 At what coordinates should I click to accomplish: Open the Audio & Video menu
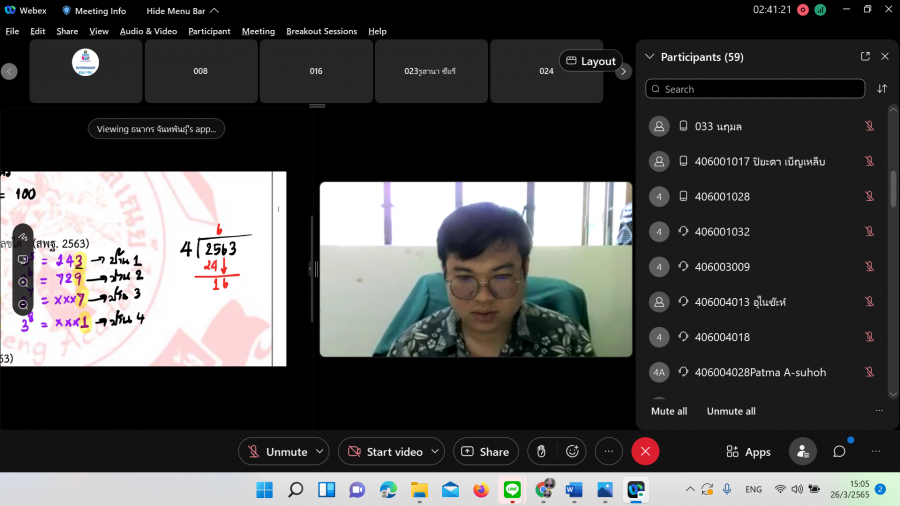point(148,31)
